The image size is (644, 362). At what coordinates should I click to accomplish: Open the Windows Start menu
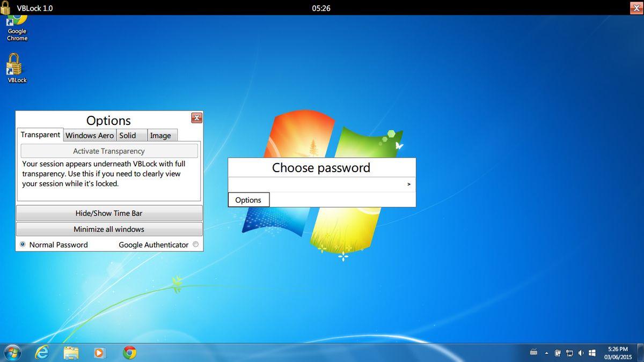(x=12, y=352)
